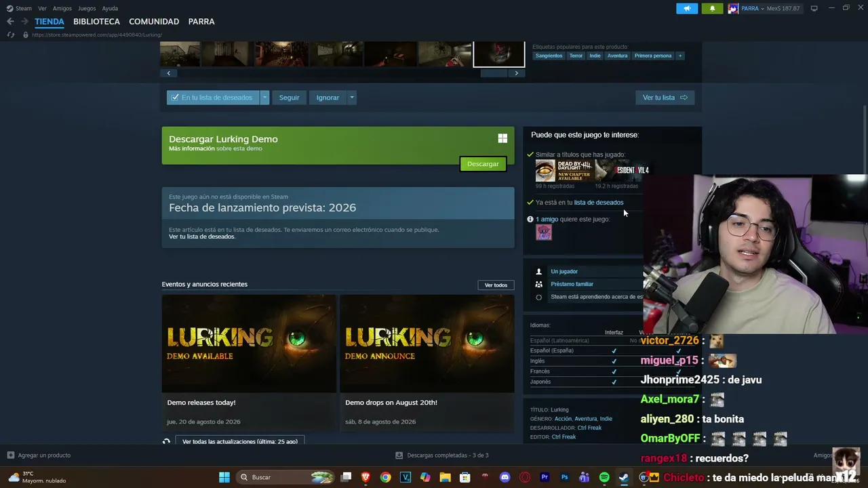Click the Ignorar button
The height and width of the screenshot is (488, 868).
tap(328, 98)
